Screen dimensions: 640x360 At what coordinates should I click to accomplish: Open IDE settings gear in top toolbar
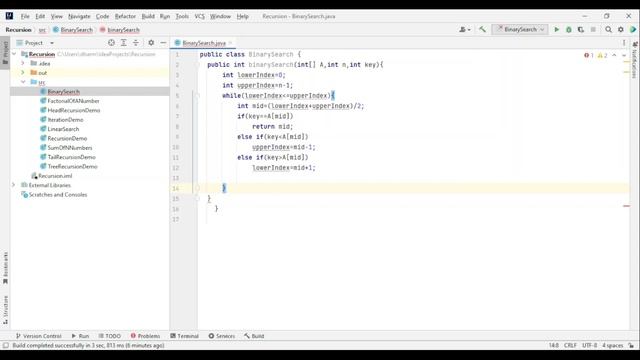pyautogui.click(x=621, y=29)
